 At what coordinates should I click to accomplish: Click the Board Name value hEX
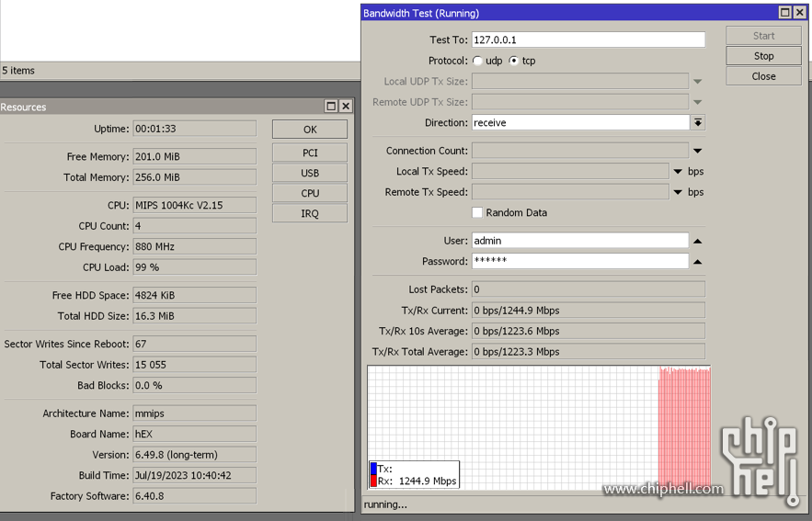coord(194,434)
